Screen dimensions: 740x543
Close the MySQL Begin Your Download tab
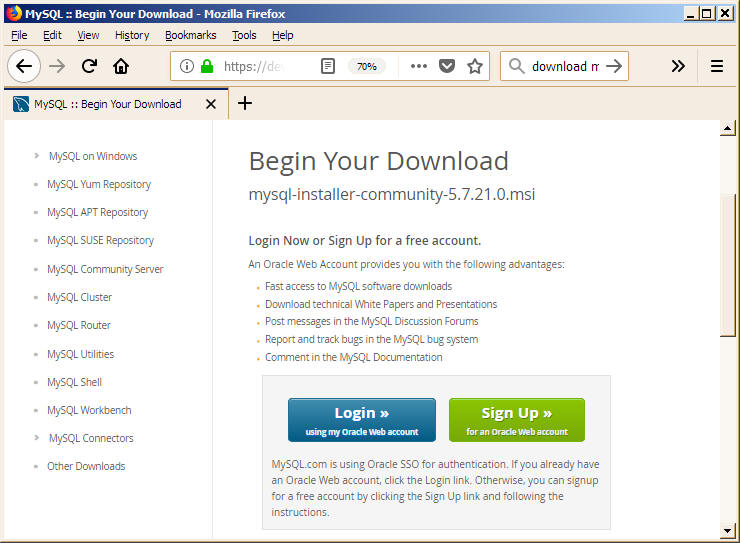[x=211, y=104]
